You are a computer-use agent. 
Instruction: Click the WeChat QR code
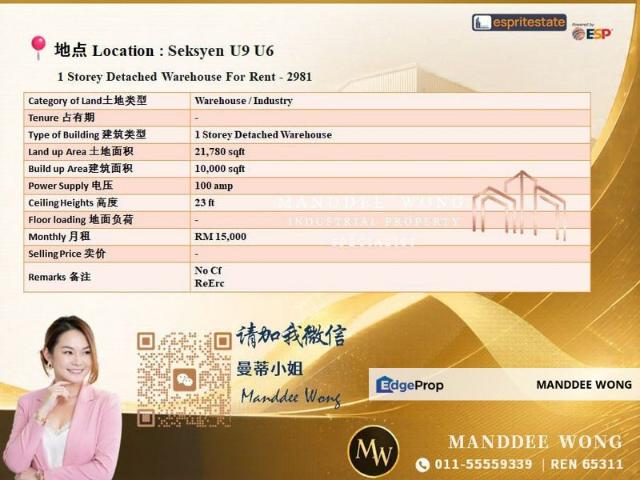point(184,380)
